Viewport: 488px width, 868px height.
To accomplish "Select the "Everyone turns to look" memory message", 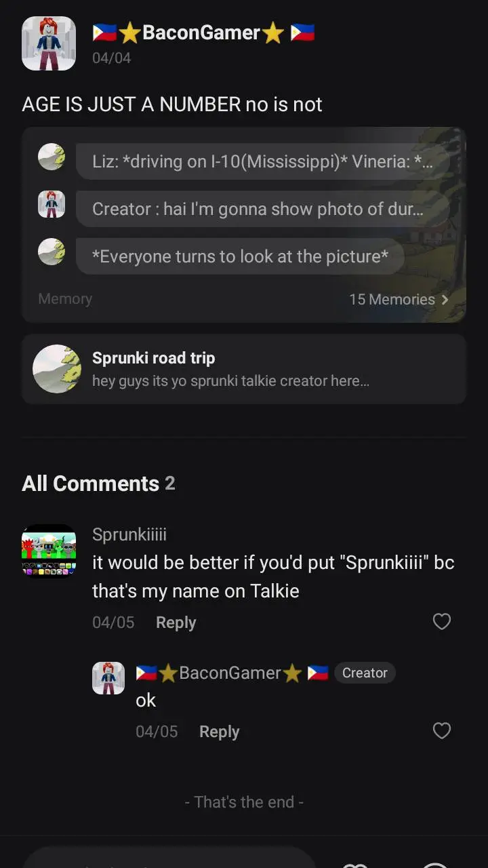I will (240, 256).
